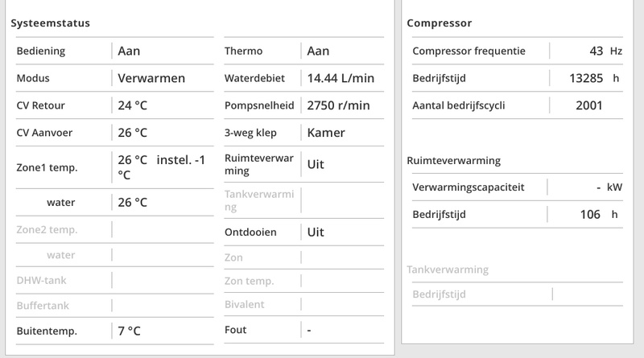Click the Thermo status value
This screenshot has width=644, height=358.
click(x=318, y=51)
